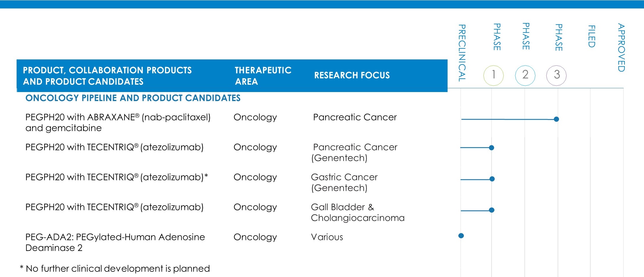The width and height of the screenshot is (644, 277).
Task: Open the PEG-ADA2 PEGylated-Human Adenosine Deaminase 2 entry
Action: tap(115, 242)
